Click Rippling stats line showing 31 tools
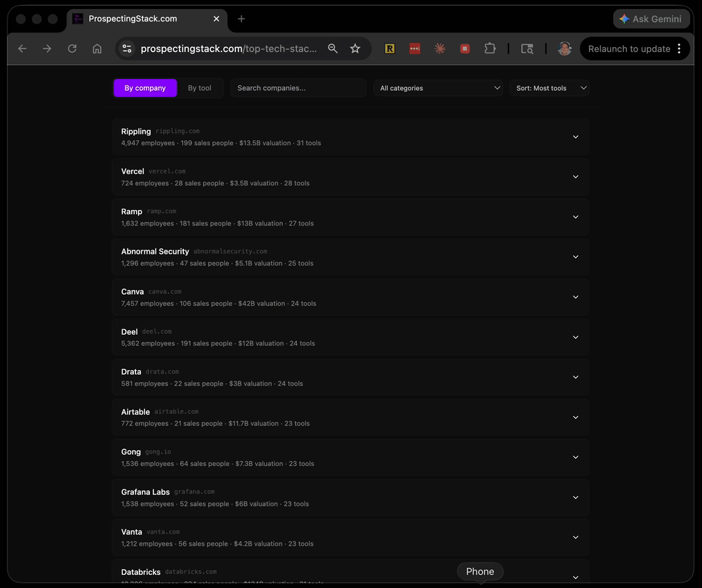 coord(221,144)
